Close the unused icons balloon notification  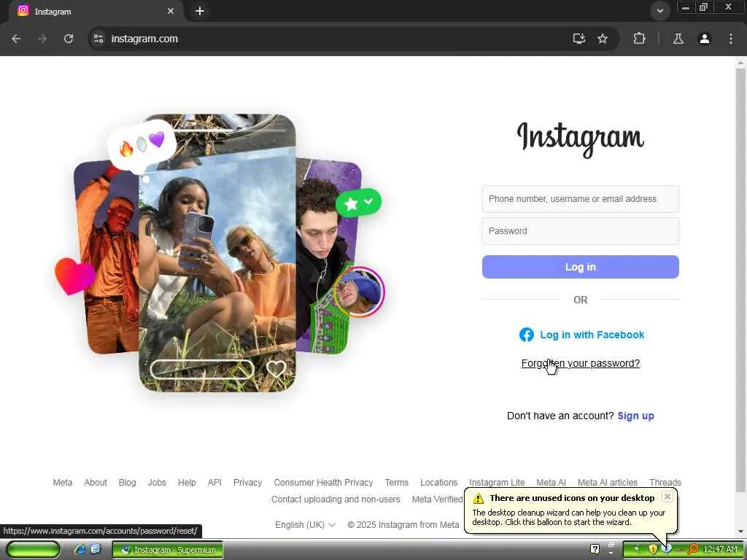point(667,497)
